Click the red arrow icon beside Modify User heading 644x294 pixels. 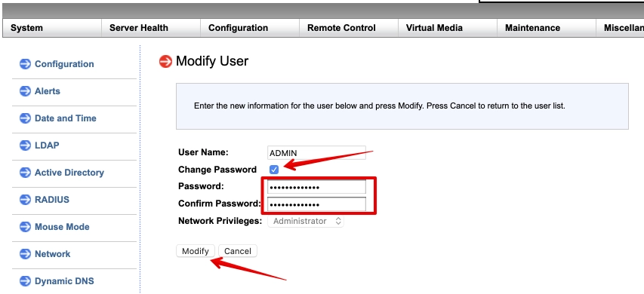point(165,62)
